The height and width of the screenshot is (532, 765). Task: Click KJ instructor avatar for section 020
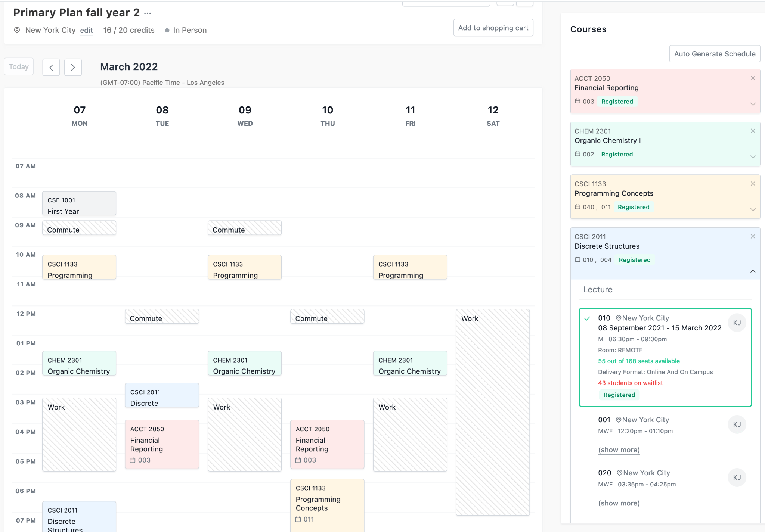click(737, 477)
